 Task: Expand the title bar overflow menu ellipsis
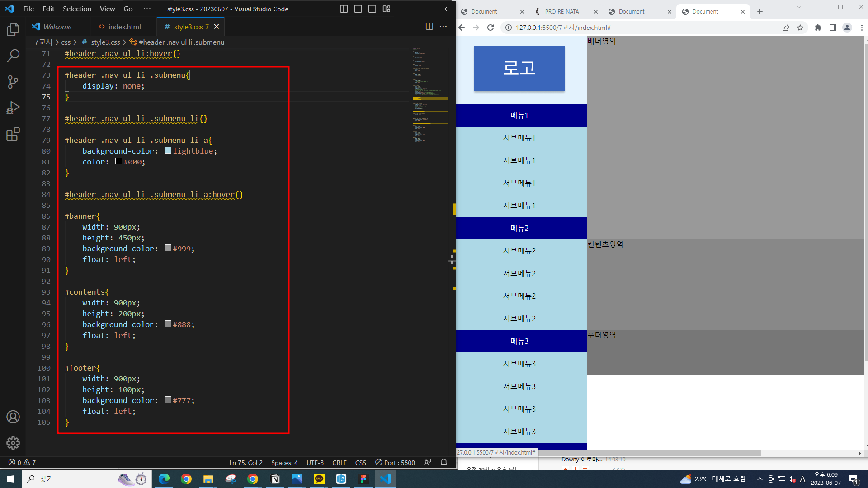pyautogui.click(x=147, y=9)
